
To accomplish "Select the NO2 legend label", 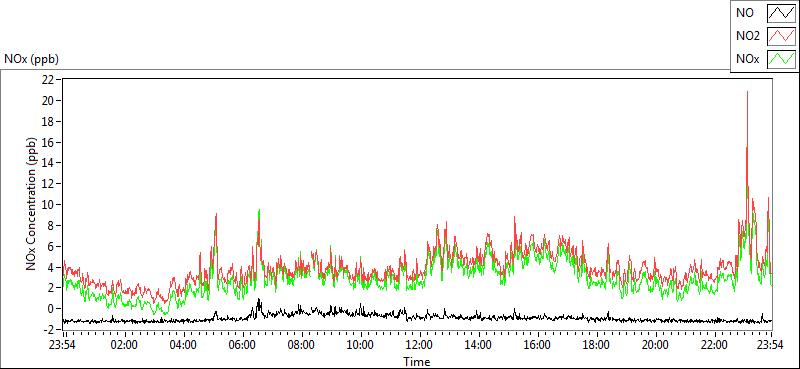I will [748, 36].
